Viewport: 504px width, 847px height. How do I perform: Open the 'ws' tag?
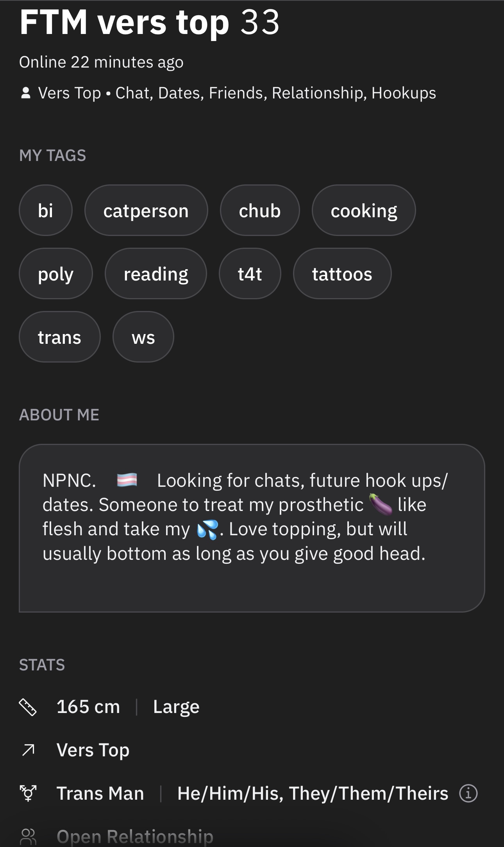tap(143, 337)
